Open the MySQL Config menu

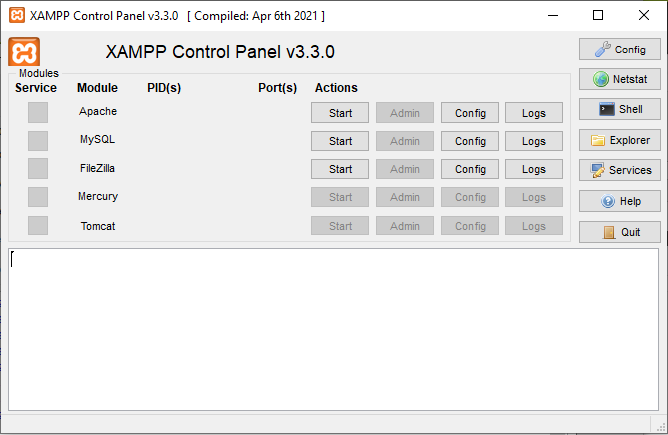click(x=470, y=141)
